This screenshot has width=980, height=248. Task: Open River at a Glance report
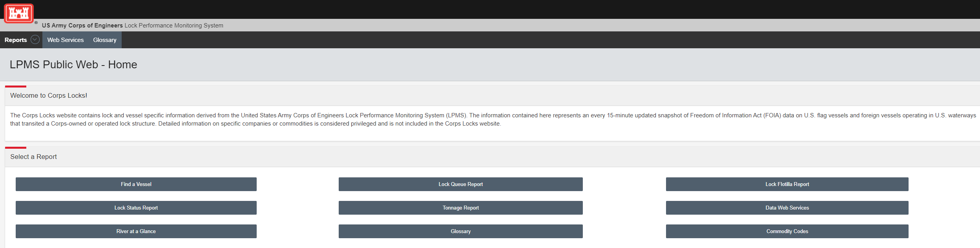tap(136, 232)
